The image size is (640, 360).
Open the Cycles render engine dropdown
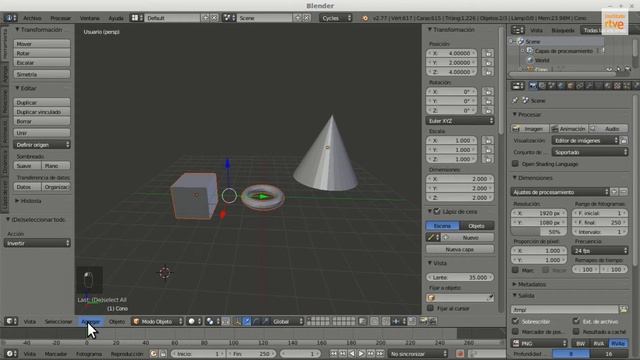tap(336, 18)
